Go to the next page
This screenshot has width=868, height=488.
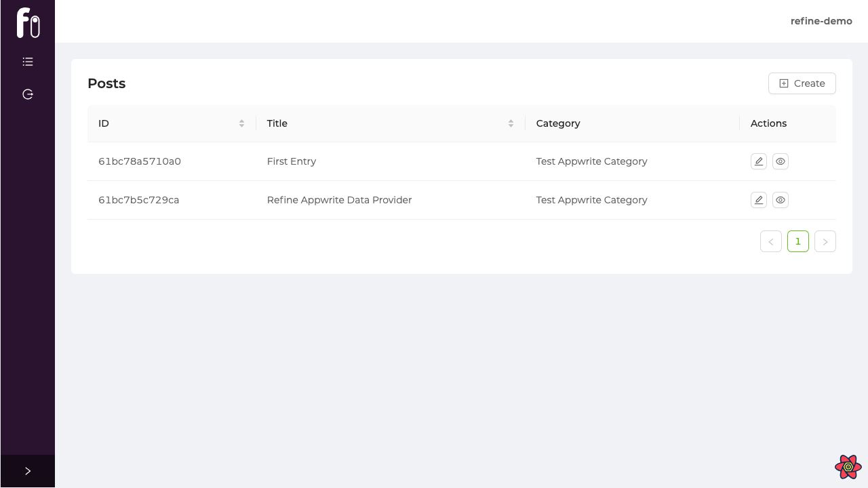tap(825, 241)
